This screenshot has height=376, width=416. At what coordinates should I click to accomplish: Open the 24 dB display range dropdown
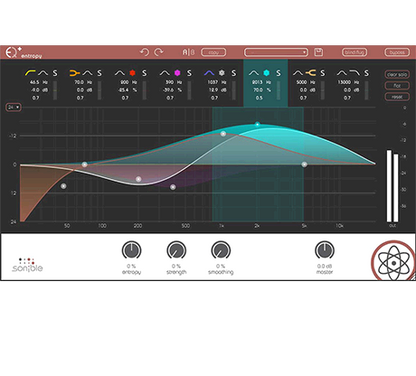tap(13, 107)
